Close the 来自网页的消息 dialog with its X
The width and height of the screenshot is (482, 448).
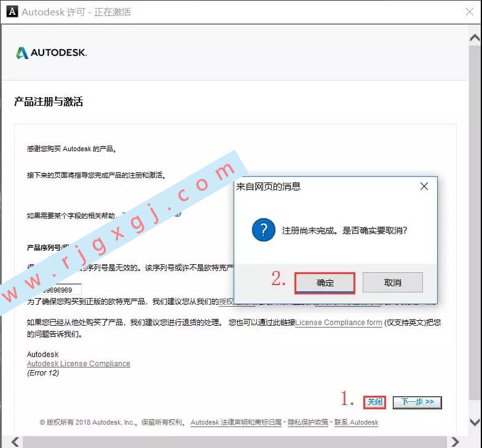(x=424, y=186)
